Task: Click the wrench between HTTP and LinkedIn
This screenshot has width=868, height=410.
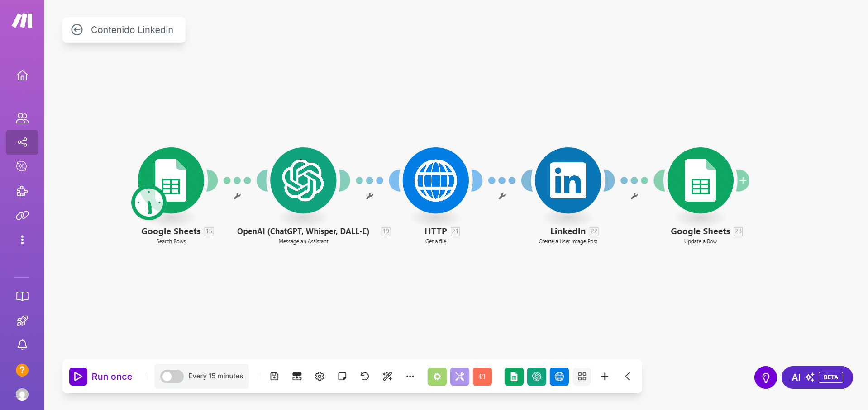Action: pos(502,196)
